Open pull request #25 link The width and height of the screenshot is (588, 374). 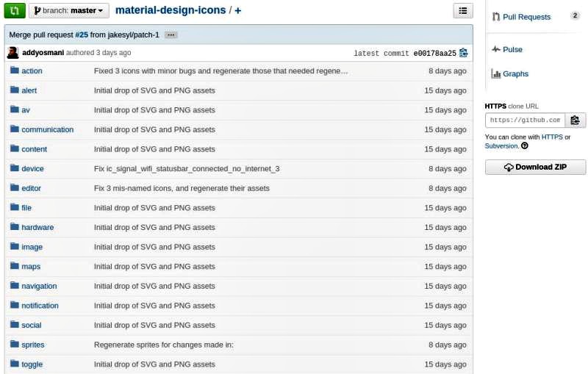(82, 35)
